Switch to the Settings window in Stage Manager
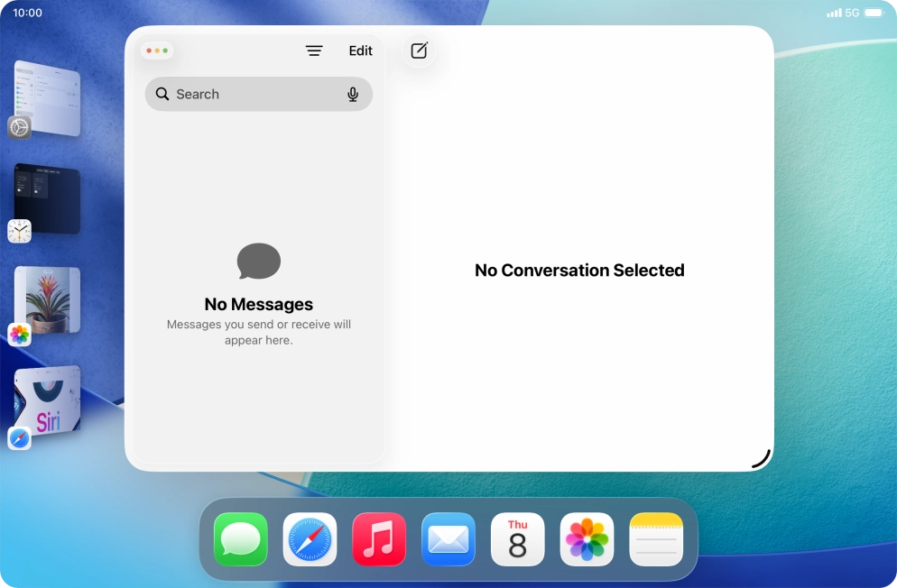 click(45, 99)
